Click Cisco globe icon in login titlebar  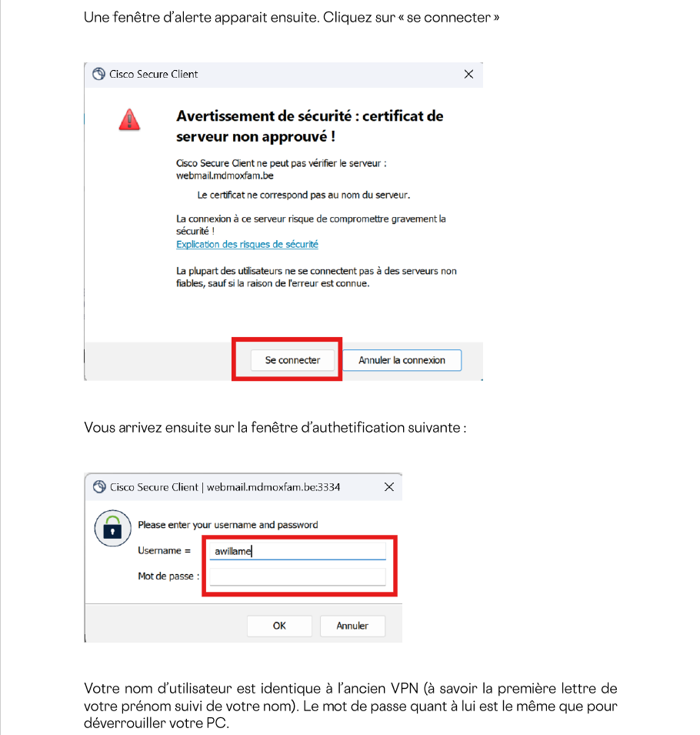pyautogui.click(x=99, y=487)
